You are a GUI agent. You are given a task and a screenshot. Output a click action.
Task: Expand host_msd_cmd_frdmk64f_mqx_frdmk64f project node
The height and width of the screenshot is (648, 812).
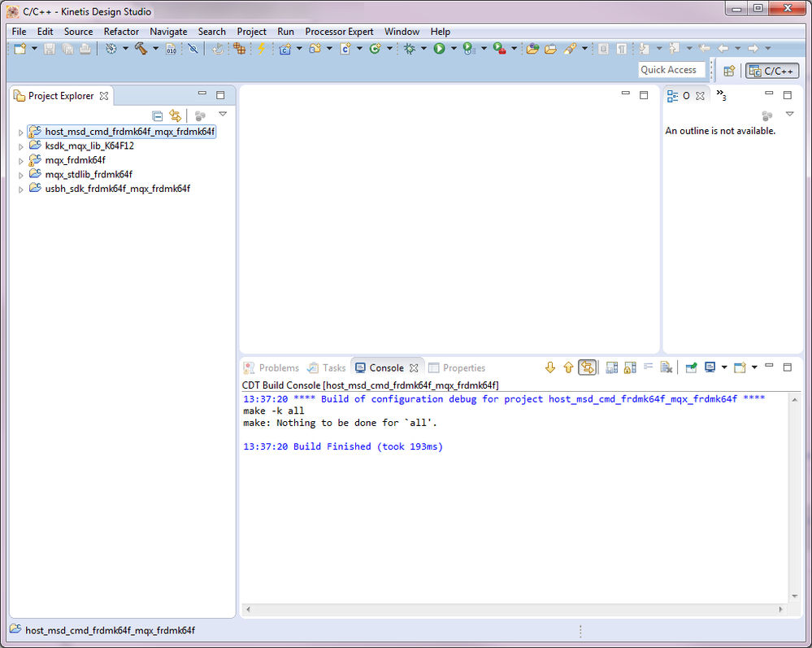[20, 133]
